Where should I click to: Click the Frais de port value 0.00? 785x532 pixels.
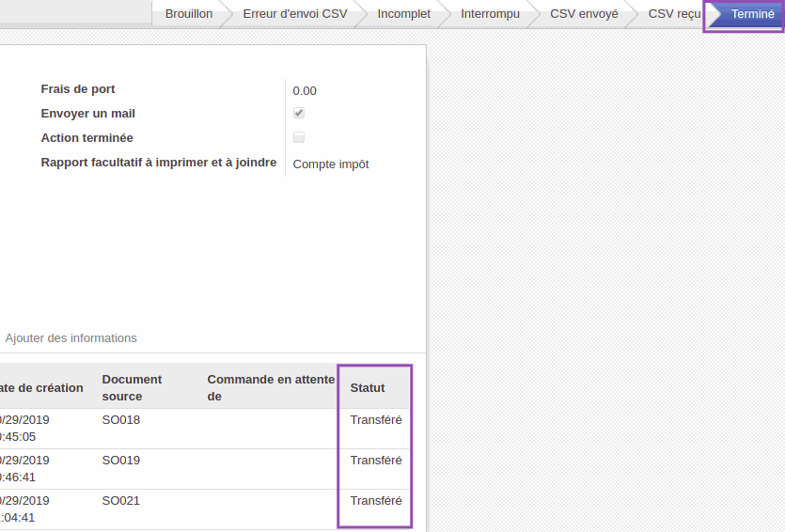click(x=305, y=91)
